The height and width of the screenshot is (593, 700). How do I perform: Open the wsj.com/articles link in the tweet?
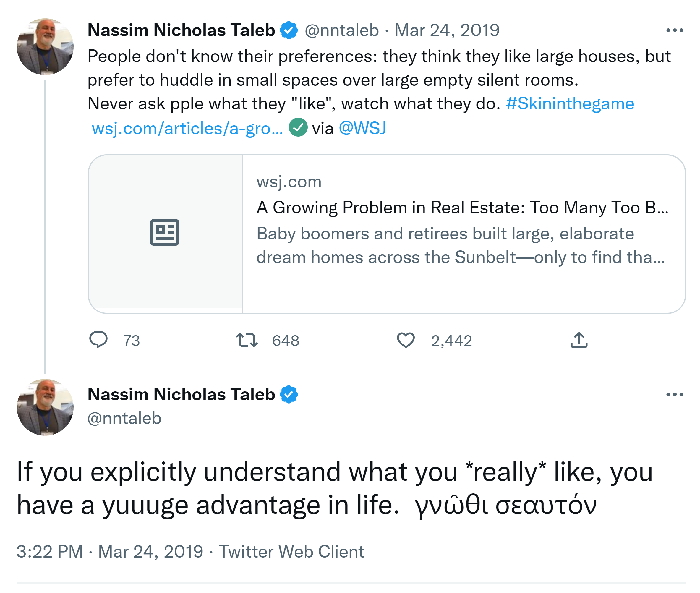[x=187, y=128]
